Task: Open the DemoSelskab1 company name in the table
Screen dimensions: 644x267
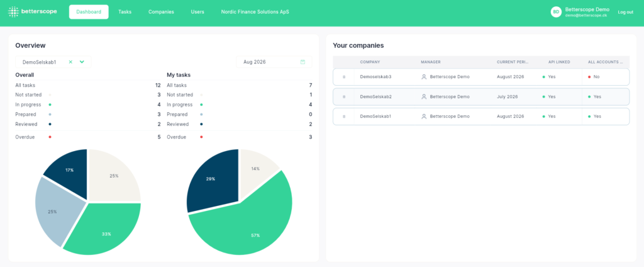Action: pos(376,116)
